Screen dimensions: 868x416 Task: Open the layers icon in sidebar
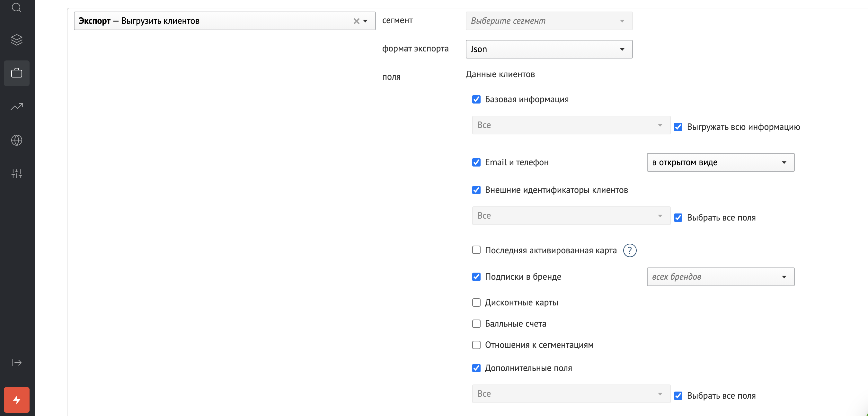click(16, 40)
